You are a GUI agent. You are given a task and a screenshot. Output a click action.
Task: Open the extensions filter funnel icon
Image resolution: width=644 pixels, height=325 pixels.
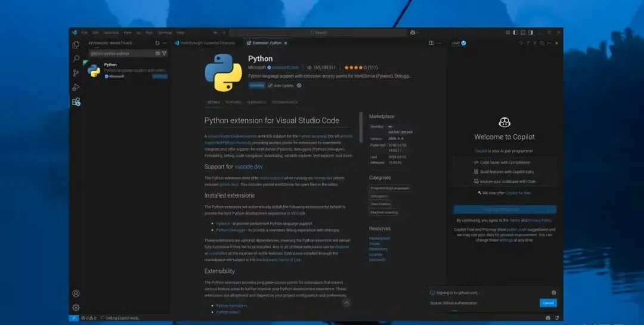(x=165, y=54)
